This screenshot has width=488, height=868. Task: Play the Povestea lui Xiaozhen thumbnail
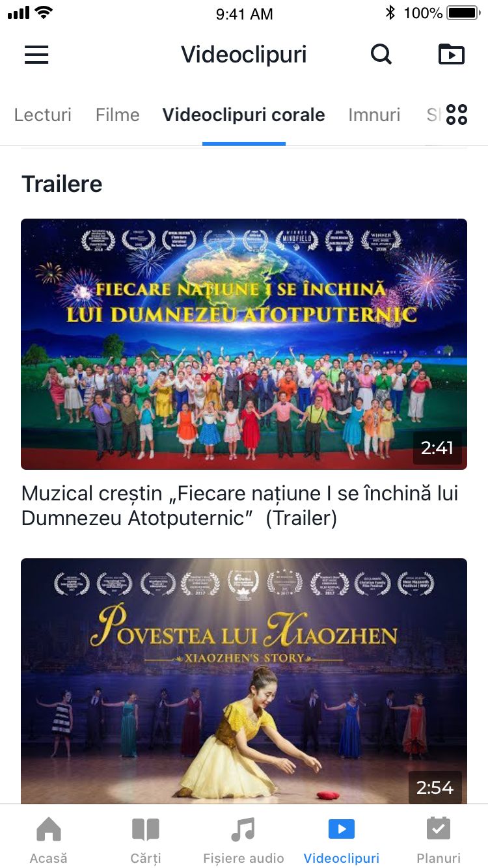(x=244, y=681)
